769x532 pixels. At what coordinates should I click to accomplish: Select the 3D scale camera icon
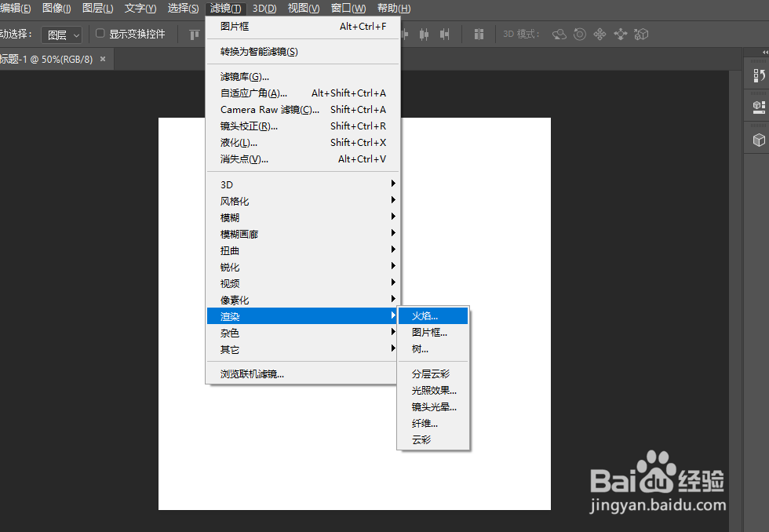[641, 35]
